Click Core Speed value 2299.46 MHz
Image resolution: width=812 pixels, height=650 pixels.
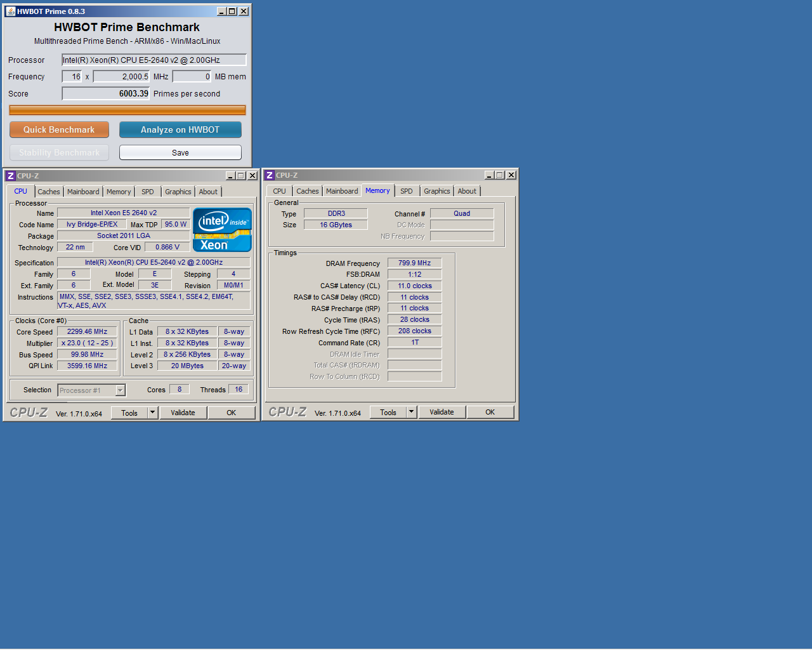pyautogui.click(x=88, y=331)
